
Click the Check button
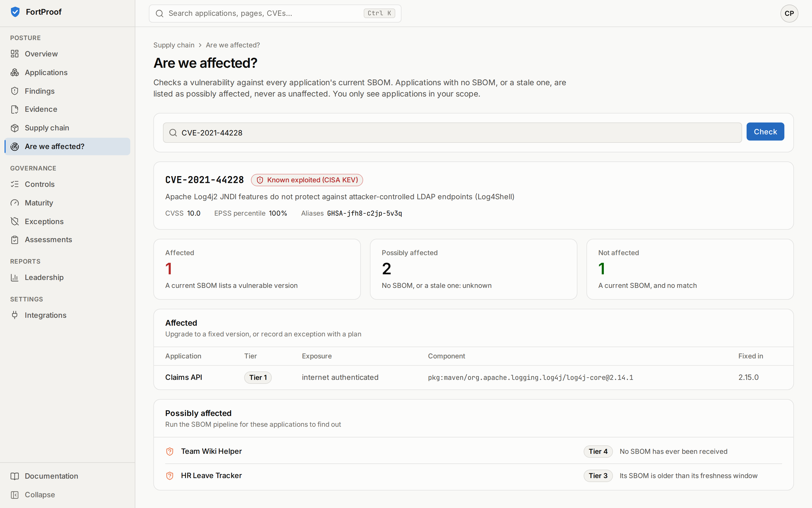coord(765,132)
